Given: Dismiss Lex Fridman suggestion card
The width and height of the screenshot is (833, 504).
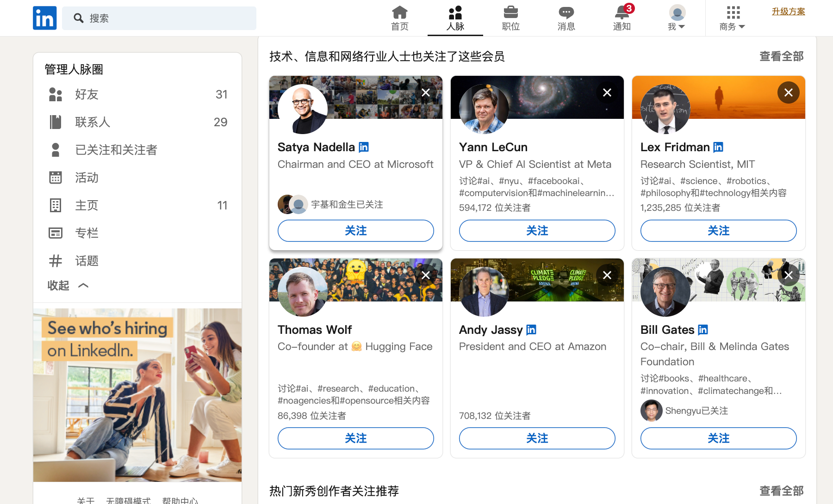Looking at the screenshot, I should (x=789, y=92).
